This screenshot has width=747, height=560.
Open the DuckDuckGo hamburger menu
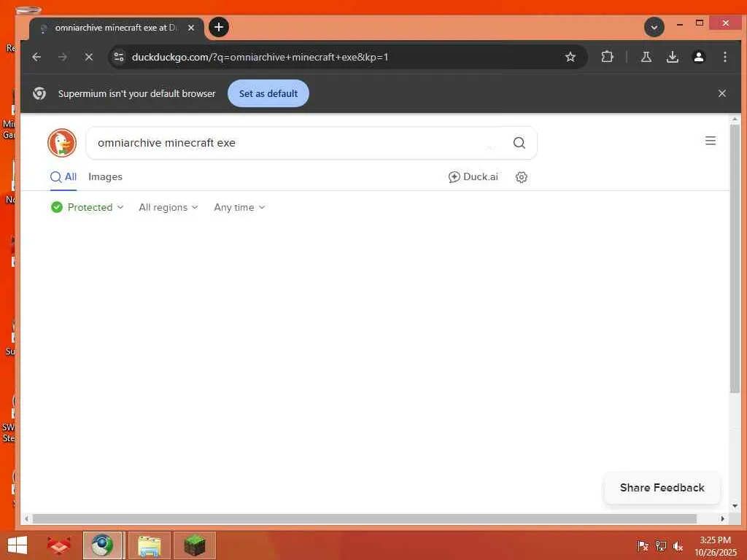711,141
